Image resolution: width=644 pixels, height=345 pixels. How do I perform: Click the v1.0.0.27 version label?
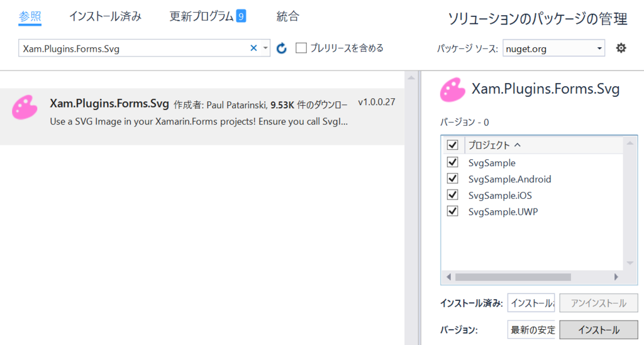coord(377,102)
